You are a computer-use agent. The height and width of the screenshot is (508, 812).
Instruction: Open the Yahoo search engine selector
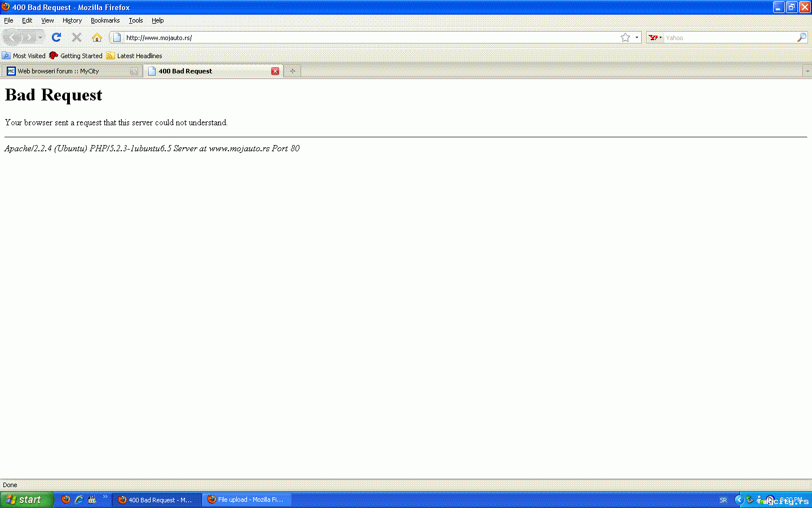coord(655,38)
